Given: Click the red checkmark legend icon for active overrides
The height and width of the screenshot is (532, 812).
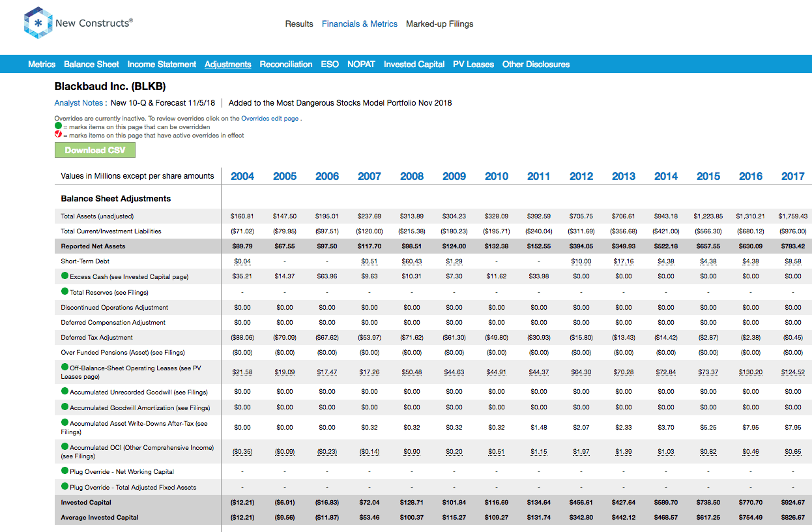Looking at the screenshot, I should point(58,135).
